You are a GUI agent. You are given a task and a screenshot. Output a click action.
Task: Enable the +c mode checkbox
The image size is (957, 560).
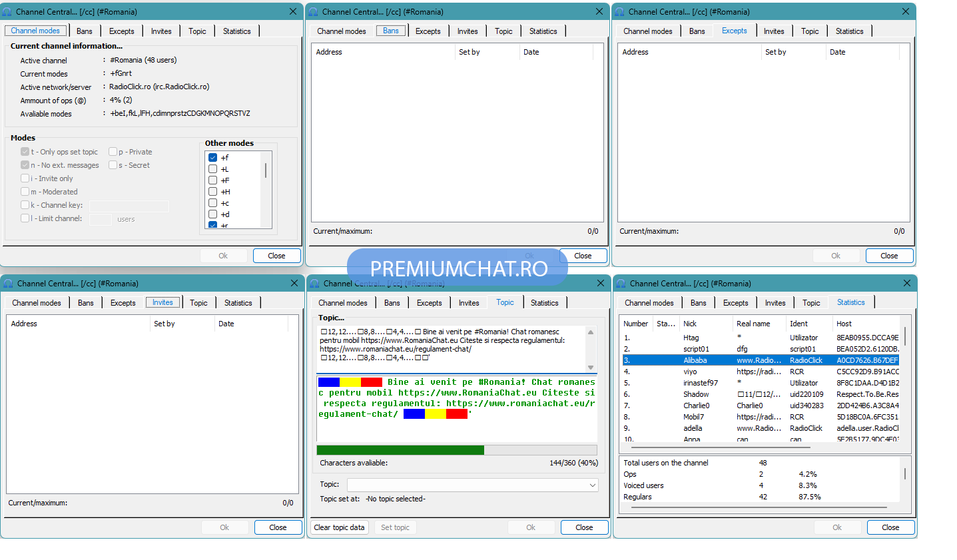[213, 203]
